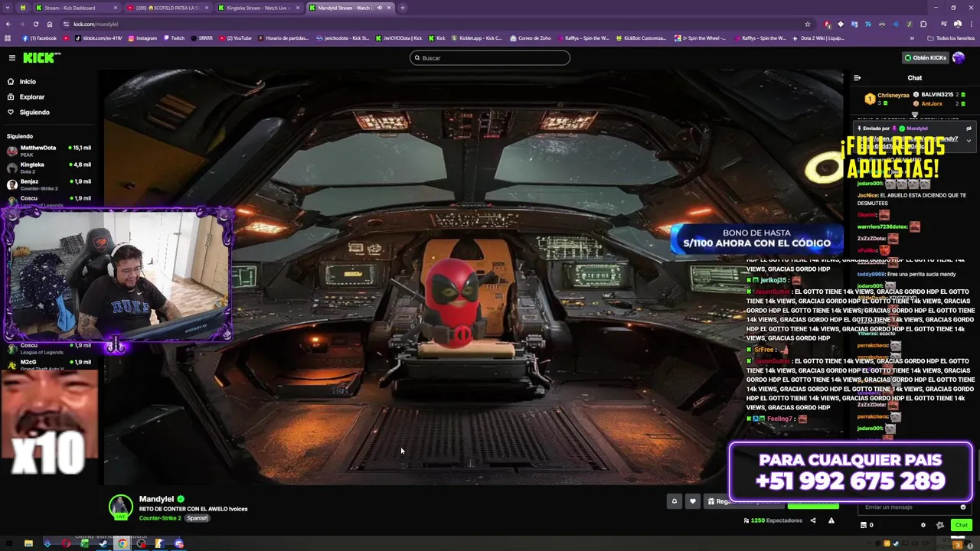
Task: Open the user avatar menu at top right
Action: point(959,57)
